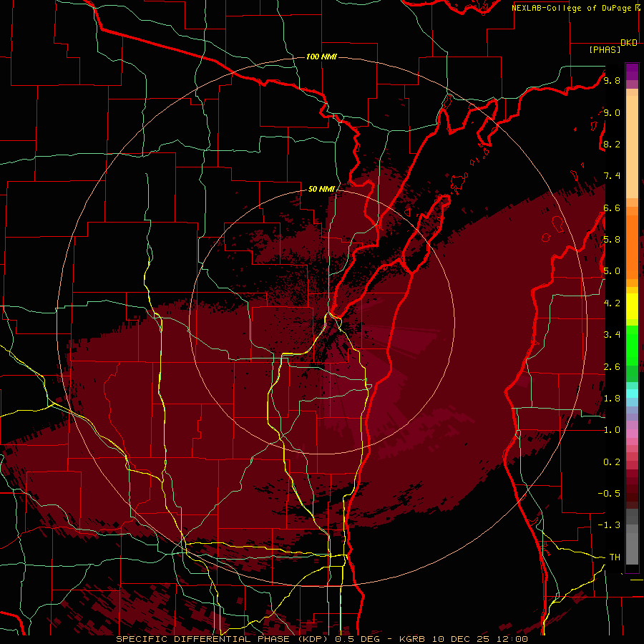Select the 6.6 scale value
The height and width of the screenshot is (644, 644).
612,208
